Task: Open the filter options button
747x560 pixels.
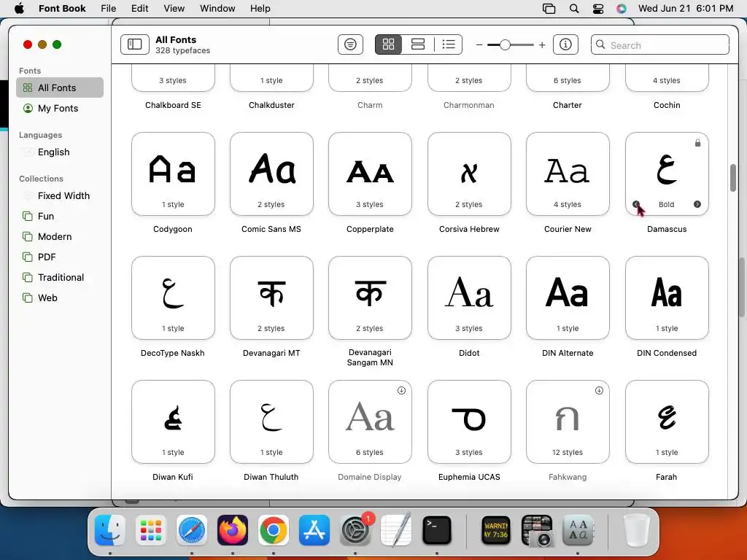Action: 351,44
